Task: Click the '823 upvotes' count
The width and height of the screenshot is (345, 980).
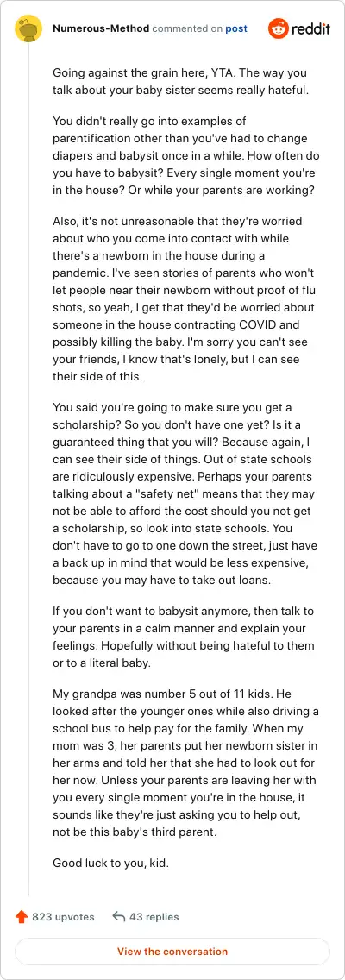Action: [x=63, y=917]
